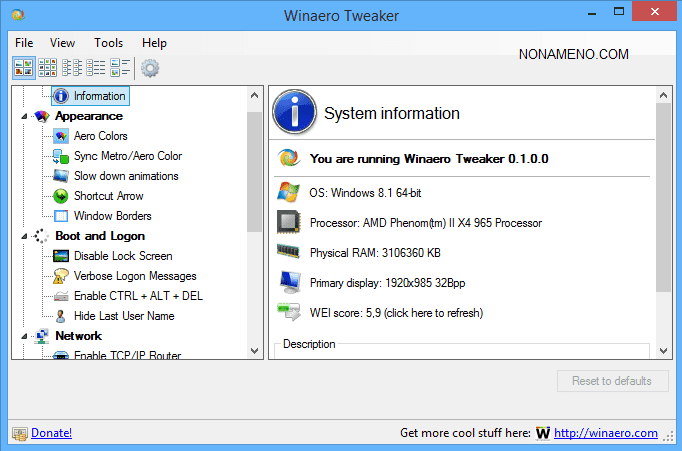Click the Shortcut Arrow green icon
Viewport: 682px width, 451px height.
point(61,196)
